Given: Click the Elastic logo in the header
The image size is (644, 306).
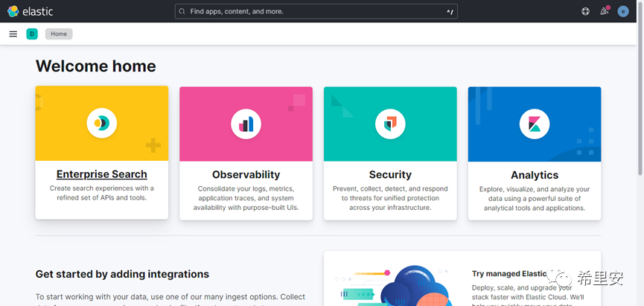Looking at the screenshot, I should pyautogui.click(x=30, y=11).
